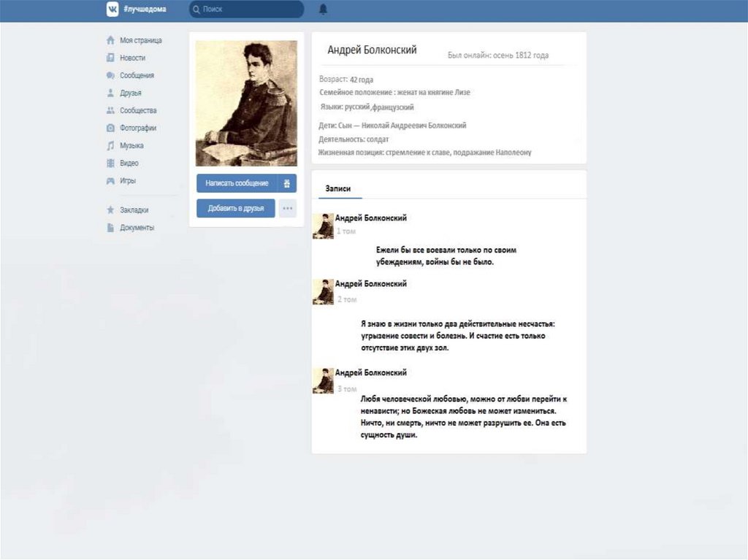Send a gift via gift icon
Viewport: 748px width, 560px height.
(x=286, y=183)
